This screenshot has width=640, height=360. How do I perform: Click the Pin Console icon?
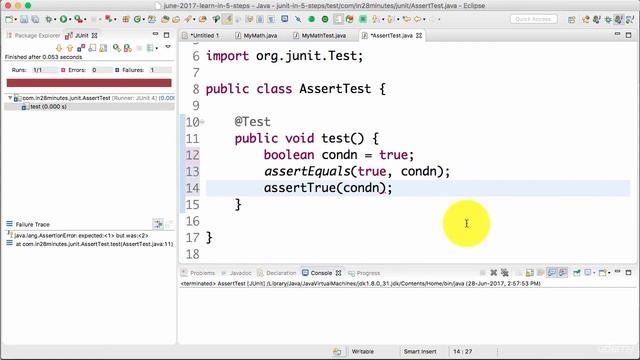click(x=576, y=273)
